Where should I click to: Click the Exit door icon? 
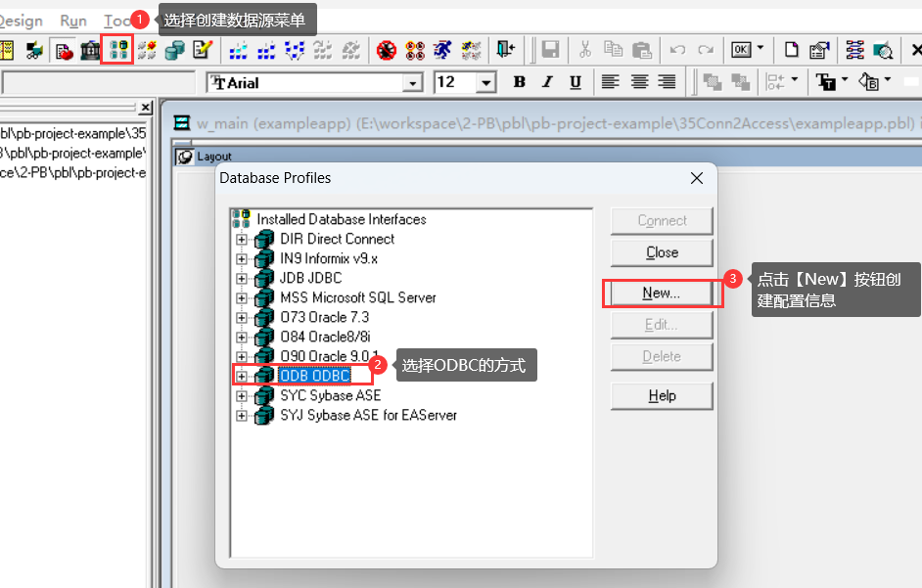(505, 50)
